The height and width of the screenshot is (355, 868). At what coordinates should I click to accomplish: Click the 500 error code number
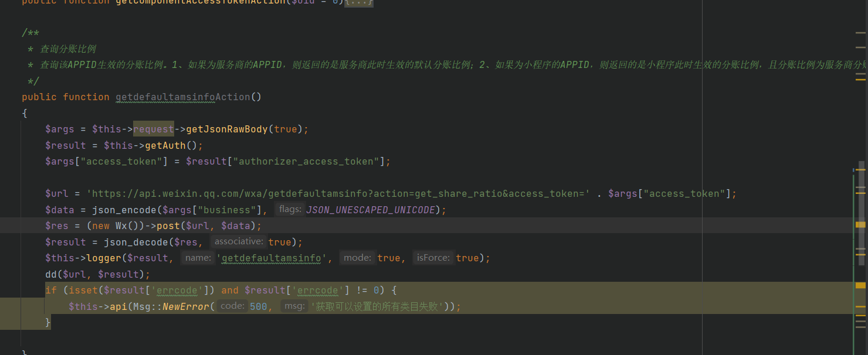[x=259, y=306]
